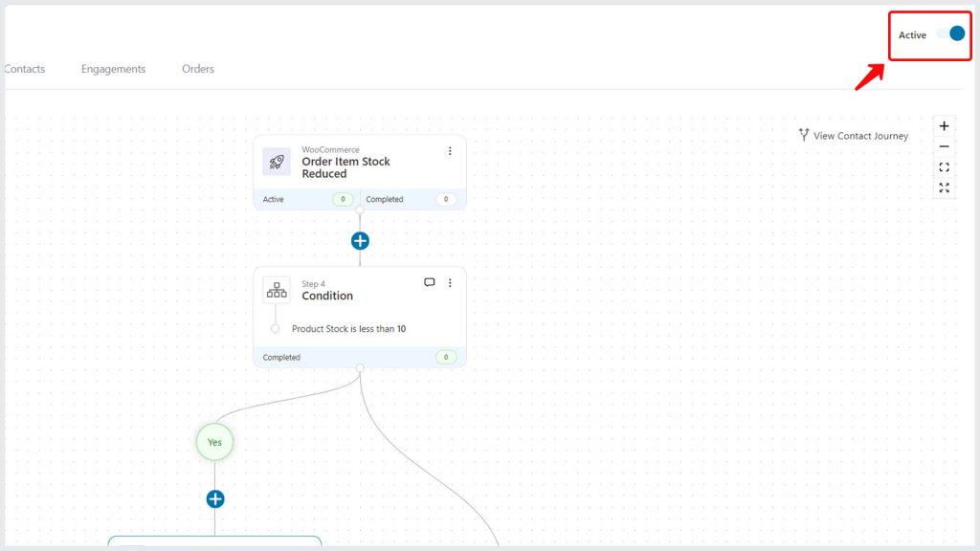Open the Condition step comment icon
The image size is (980, 551).
(430, 282)
